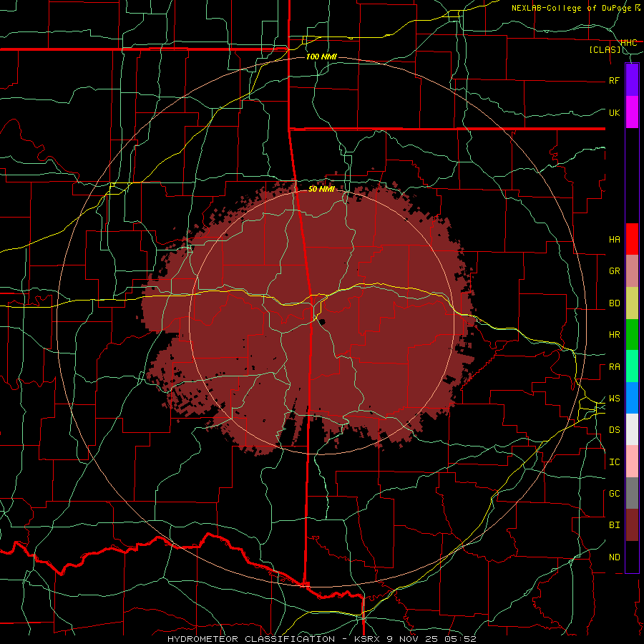Image resolution: width=644 pixels, height=644 pixels.
Task: Click the KSRX radar site identifier
Action: [368, 639]
